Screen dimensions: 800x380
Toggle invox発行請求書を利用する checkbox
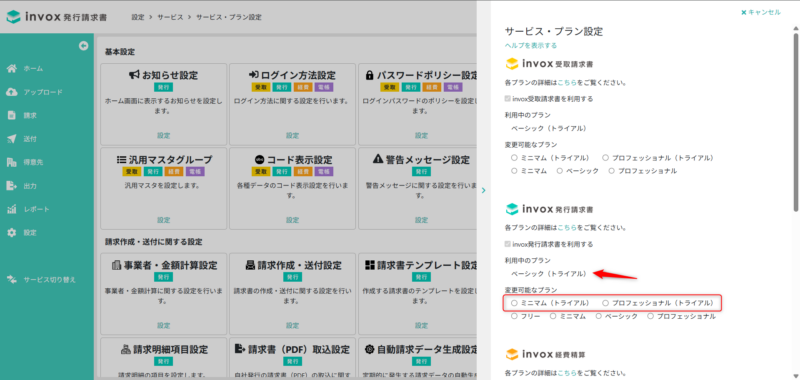pos(508,244)
